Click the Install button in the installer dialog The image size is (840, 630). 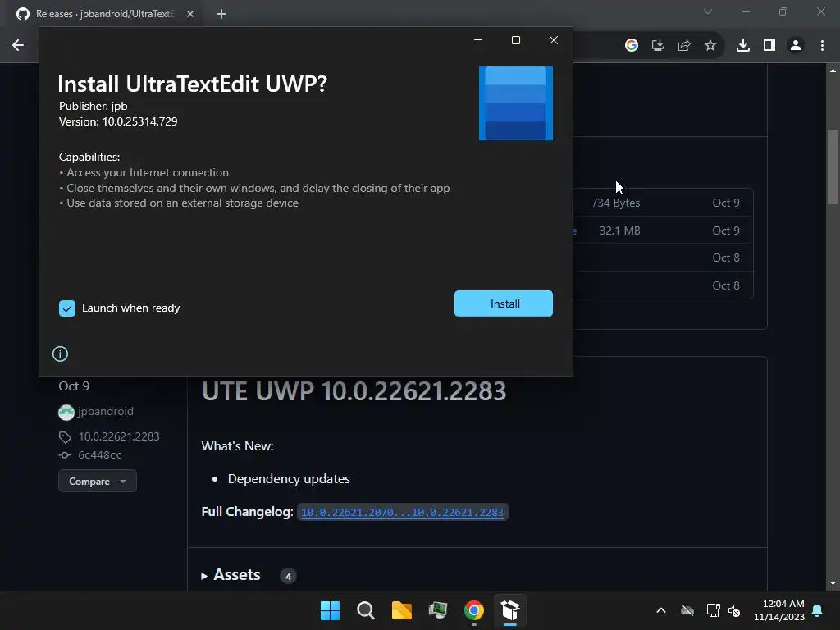pos(503,304)
